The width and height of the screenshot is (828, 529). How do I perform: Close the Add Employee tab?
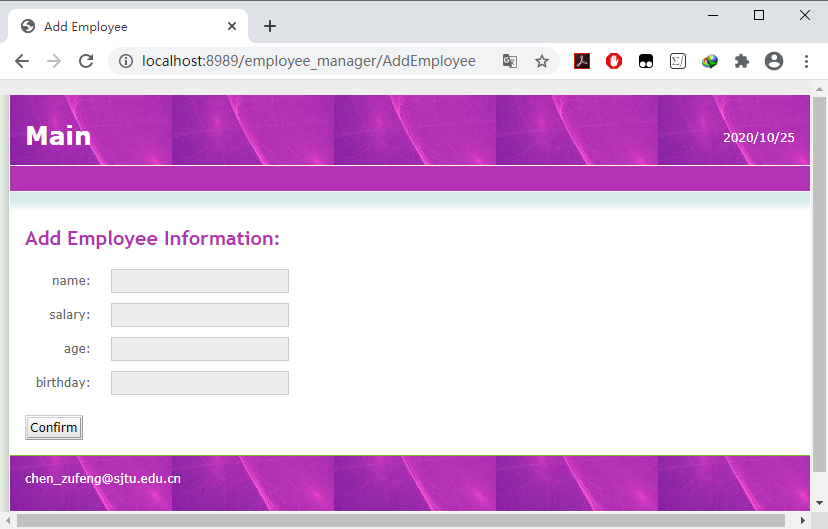click(232, 26)
